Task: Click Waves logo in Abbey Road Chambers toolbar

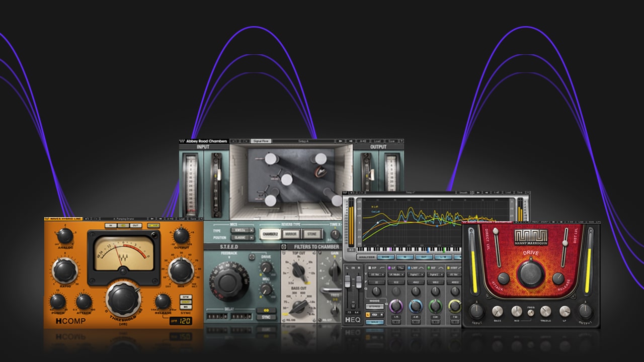Action: [x=182, y=141]
